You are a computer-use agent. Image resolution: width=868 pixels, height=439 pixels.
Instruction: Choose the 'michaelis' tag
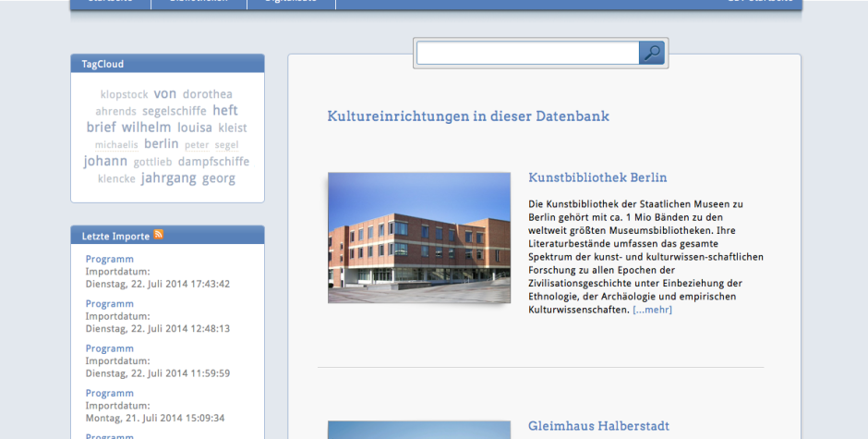pos(116,145)
